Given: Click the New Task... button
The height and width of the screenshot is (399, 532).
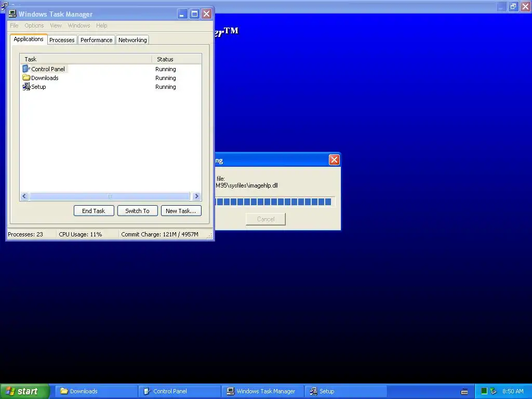Looking at the screenshot, I should (x=181, y=211).
